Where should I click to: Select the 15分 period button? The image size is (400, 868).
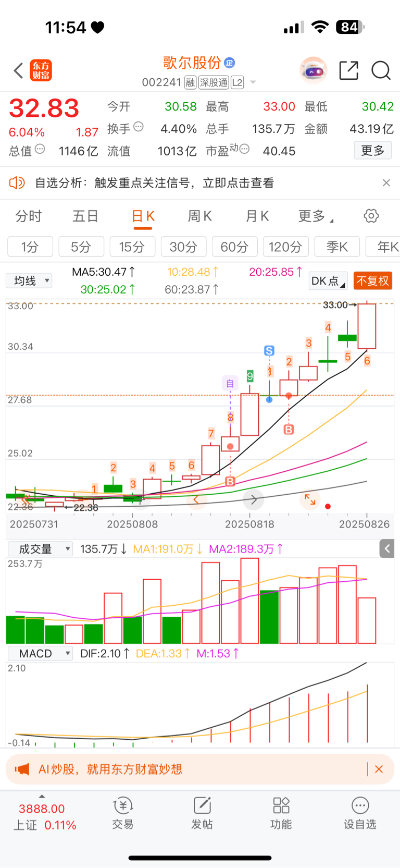[x=132, y=247]
